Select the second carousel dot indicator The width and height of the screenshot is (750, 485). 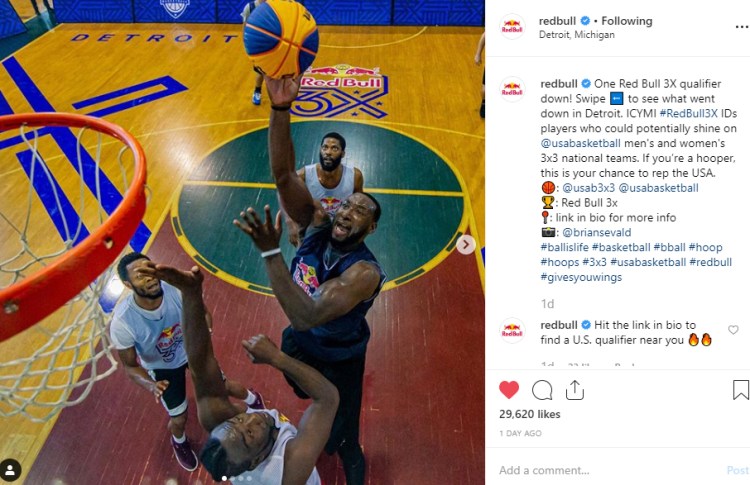pos(233,478)
